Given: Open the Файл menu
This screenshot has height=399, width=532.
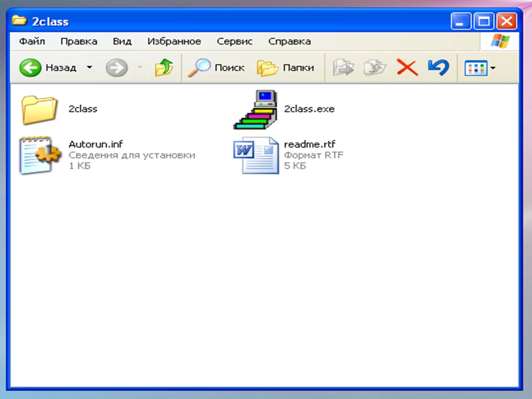Looking at the screenshot, I should 32,41.
